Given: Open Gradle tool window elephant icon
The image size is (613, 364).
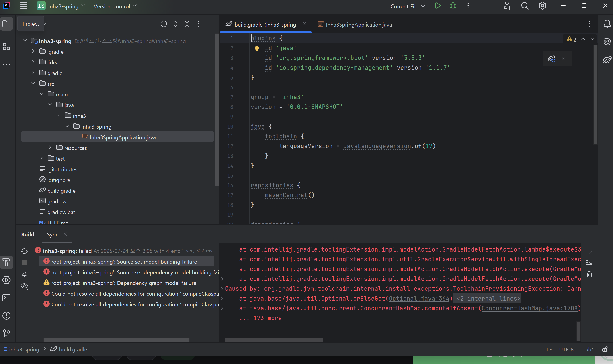Looking at the screenshot, I should click(x=607, y=60).
